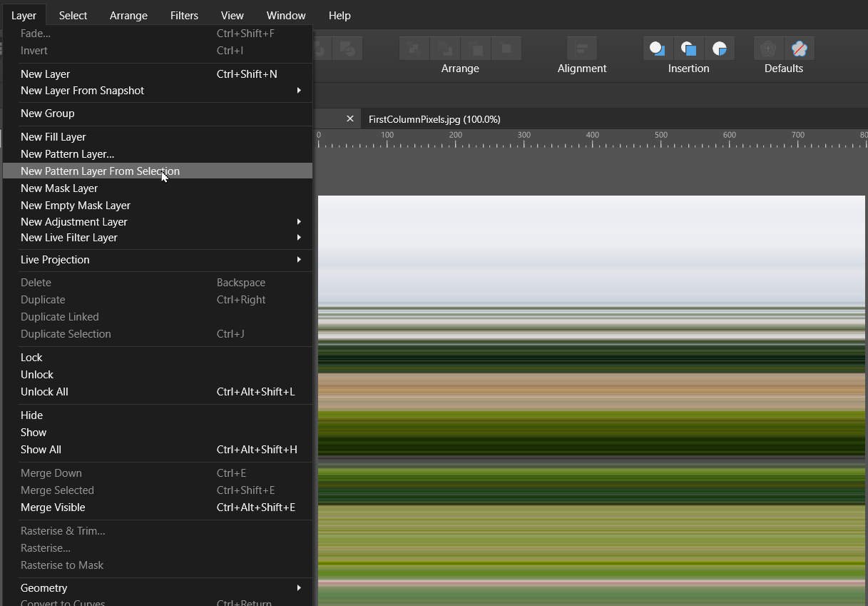Choose Unlock from Layer menu

click(158, 375)
